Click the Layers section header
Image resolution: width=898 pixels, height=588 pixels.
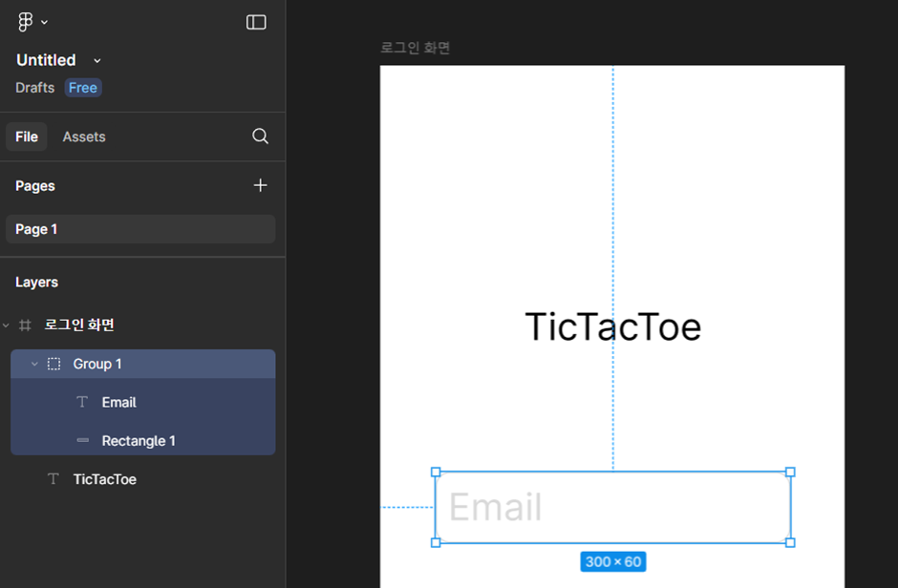coord(36,282)
